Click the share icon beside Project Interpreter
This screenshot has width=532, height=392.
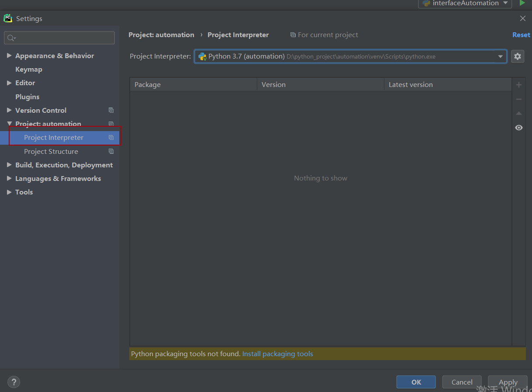(x=111, y=137)
